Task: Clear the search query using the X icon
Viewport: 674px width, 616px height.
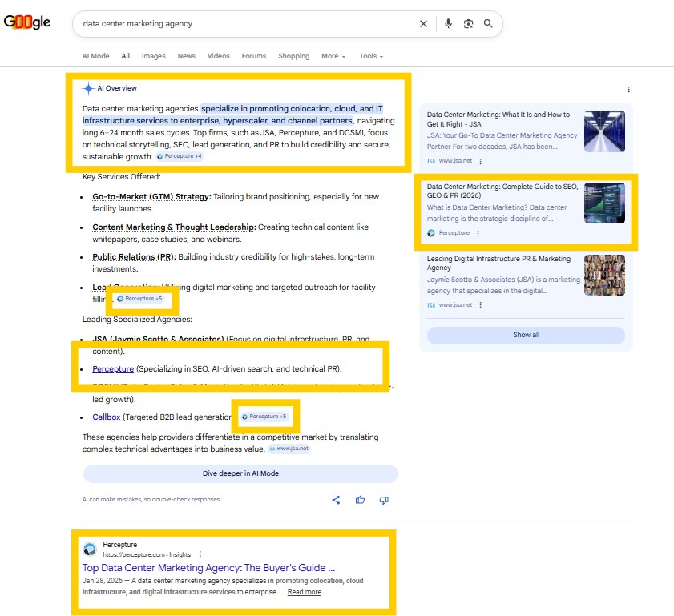Action: point(423,24)
